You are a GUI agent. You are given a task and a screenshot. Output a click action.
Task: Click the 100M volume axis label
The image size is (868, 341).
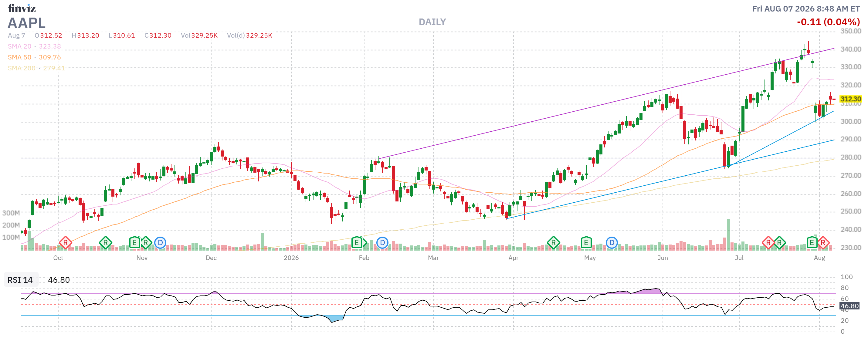(x=11, y=237)
